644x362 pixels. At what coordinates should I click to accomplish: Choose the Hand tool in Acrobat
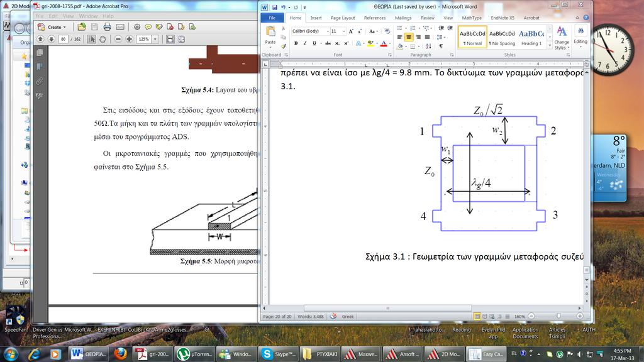click(x=103, y=39)
